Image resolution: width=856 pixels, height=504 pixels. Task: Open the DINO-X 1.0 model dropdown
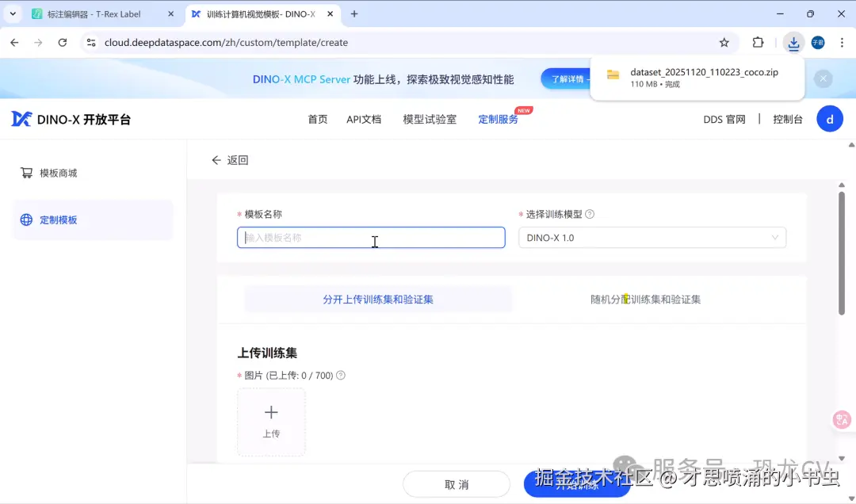[652, 237]
